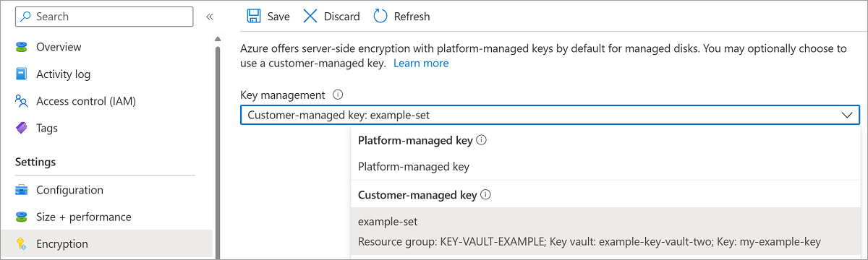The image size is (868, 260).
Task: Click the Refresh circular arrow icon
Action: [380, 16]
